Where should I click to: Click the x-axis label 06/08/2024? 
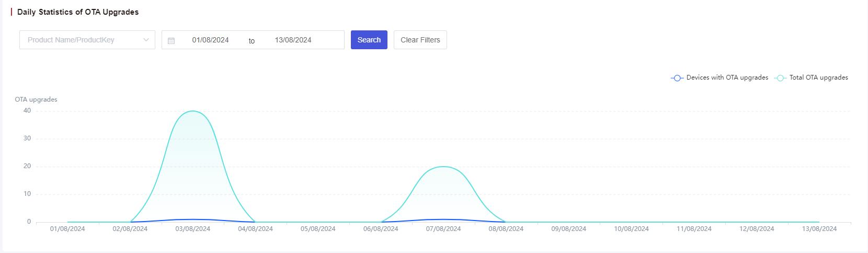(381, 229)
